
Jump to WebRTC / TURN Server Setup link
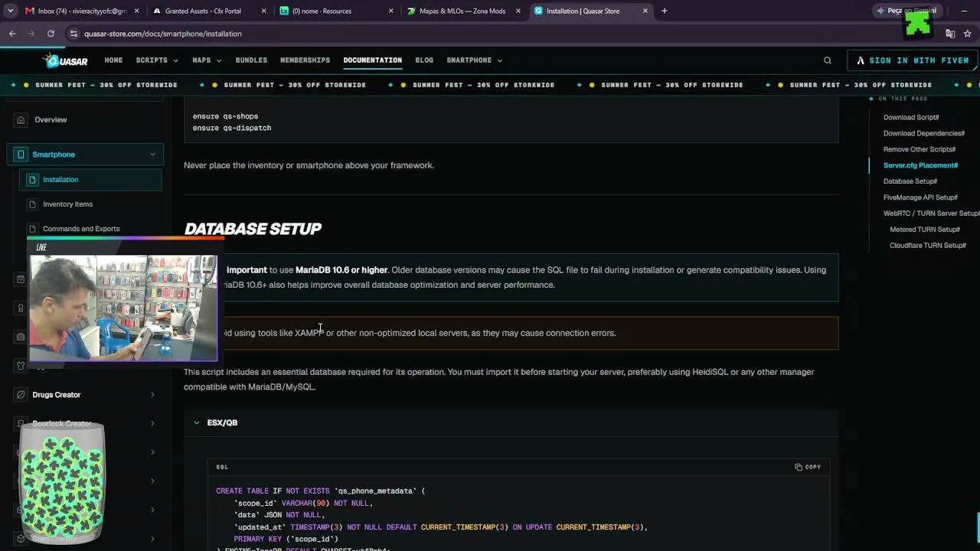click(931, 214)
